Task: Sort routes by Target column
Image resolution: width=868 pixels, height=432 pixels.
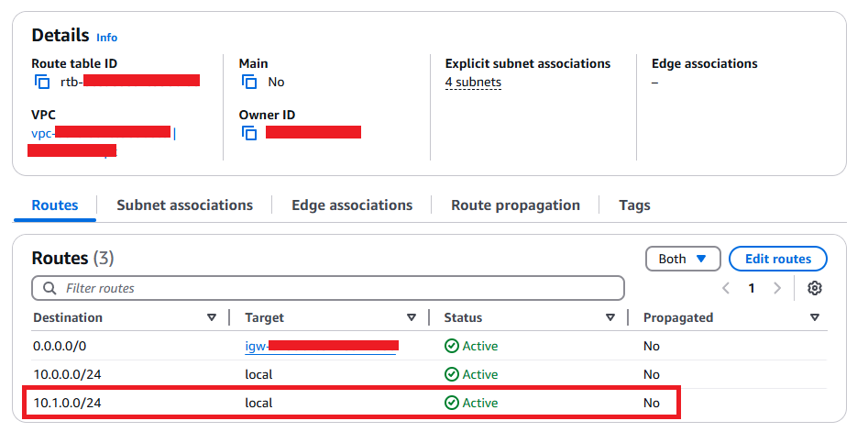Action: click(x=412, y=317)
